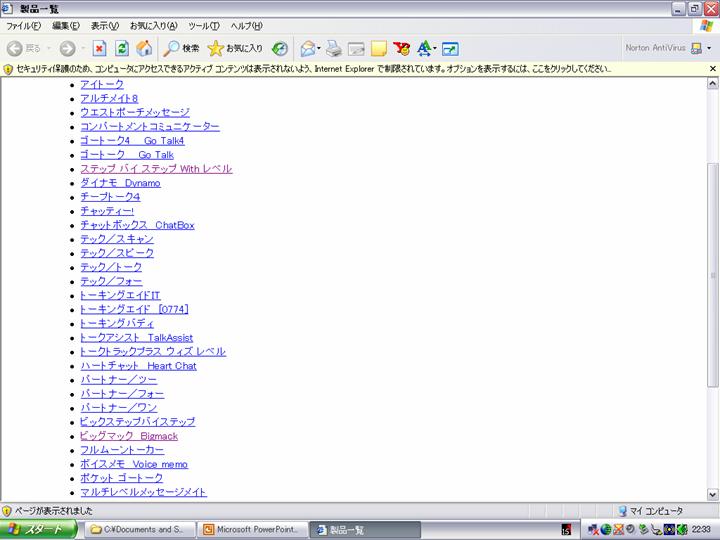Open the ウエストポーチメッセージ link
The image size is (720, 540).
[x=135, y=112]
